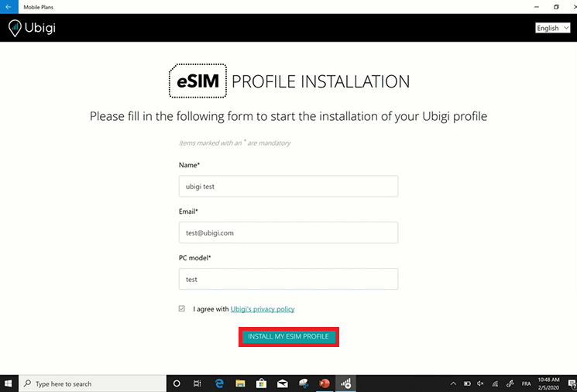Screen dimensions: 577x392
Task: Minimize the Mobile Plans window
Action: [537, 7]
